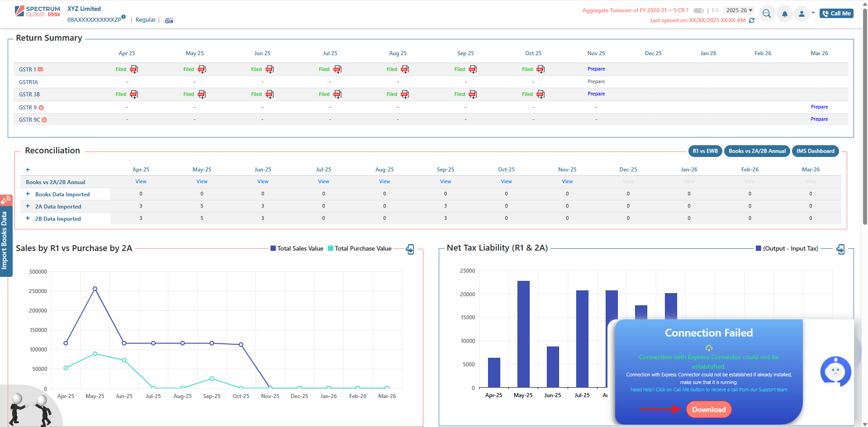Toggle Total Sales Value legend series
This screenshot has width=868, height=427.
tap(297, 248)
